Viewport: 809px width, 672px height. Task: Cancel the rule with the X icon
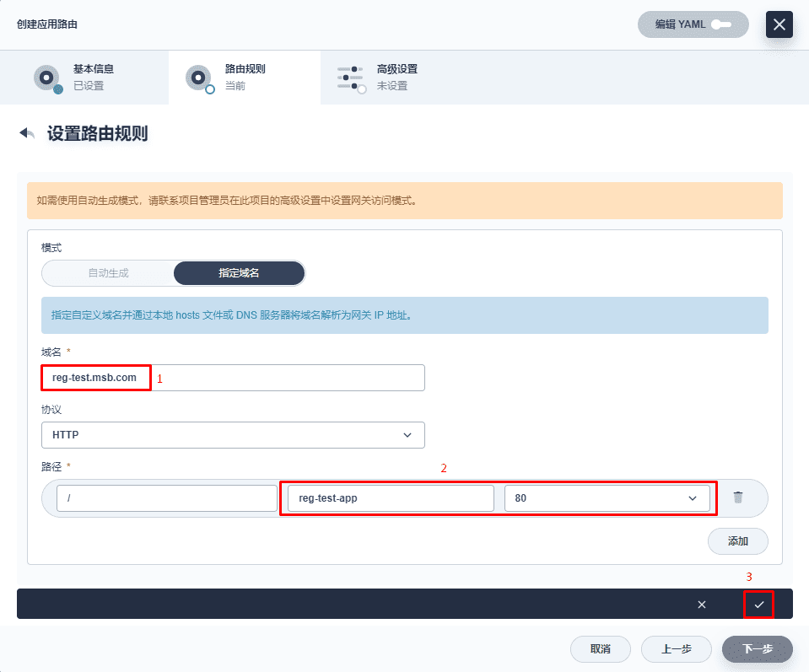[702, 605]
